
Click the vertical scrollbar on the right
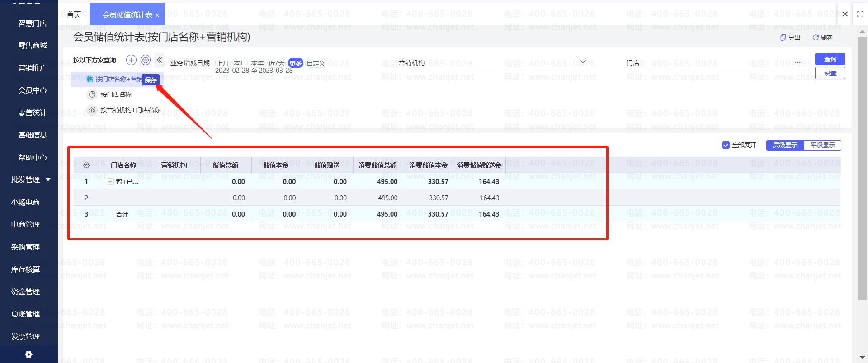click(862, 167)
